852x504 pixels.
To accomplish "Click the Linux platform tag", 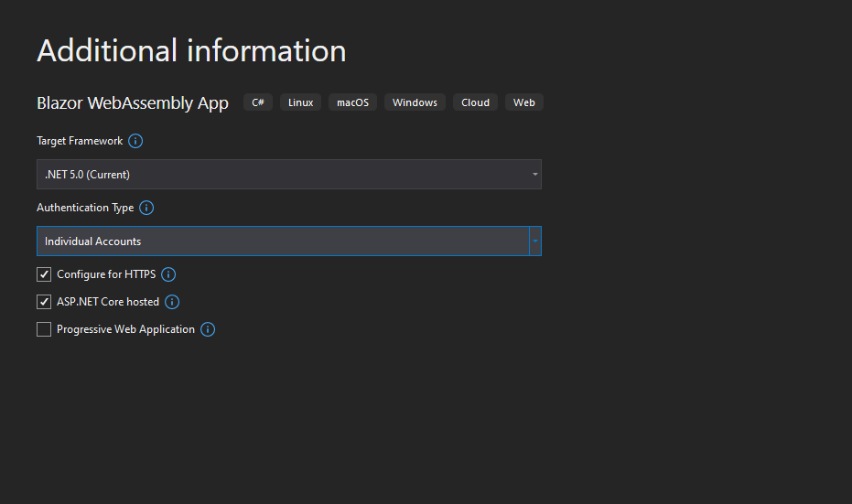I will coord(300,102).
